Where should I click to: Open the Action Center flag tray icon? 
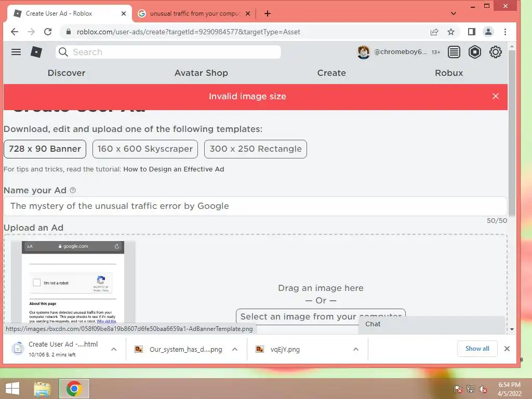458,389
